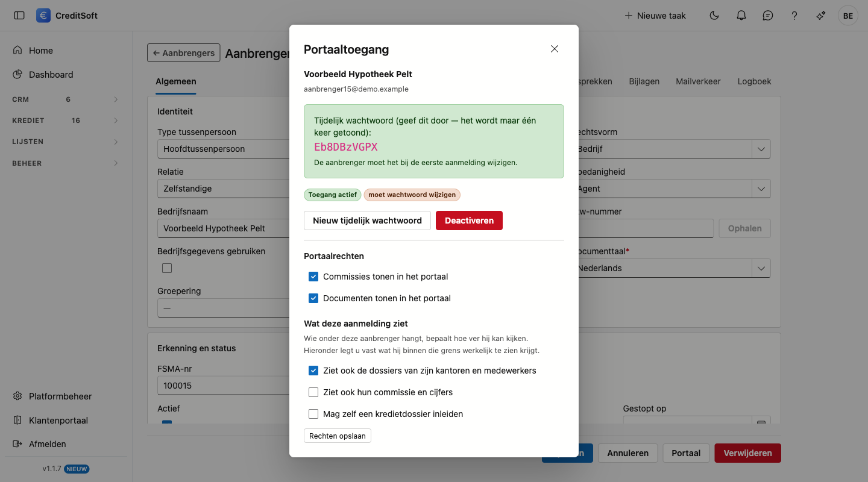Uncheck Ziet ook de dossiers van kantoren
The height and width of the screenshot is (482, 868).
(x=313, y=371)
